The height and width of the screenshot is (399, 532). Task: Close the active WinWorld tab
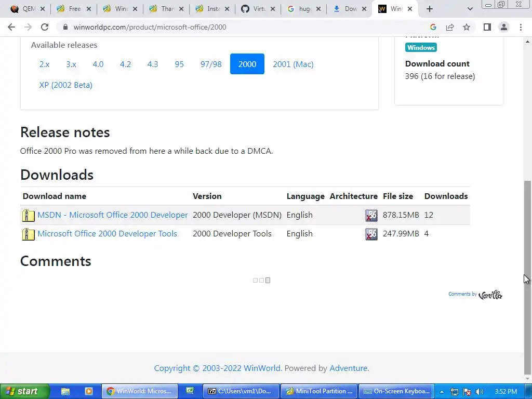(x=410, y=9)
